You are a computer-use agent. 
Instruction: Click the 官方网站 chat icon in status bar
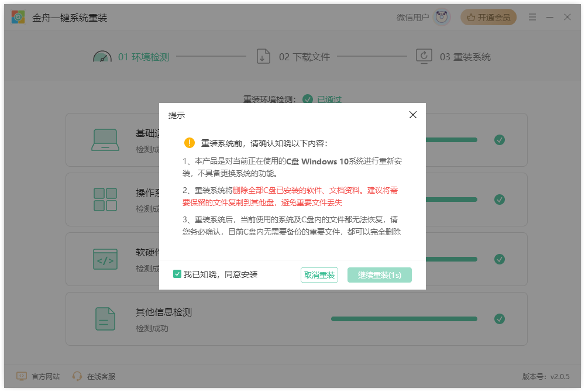[x=20, y=376]
